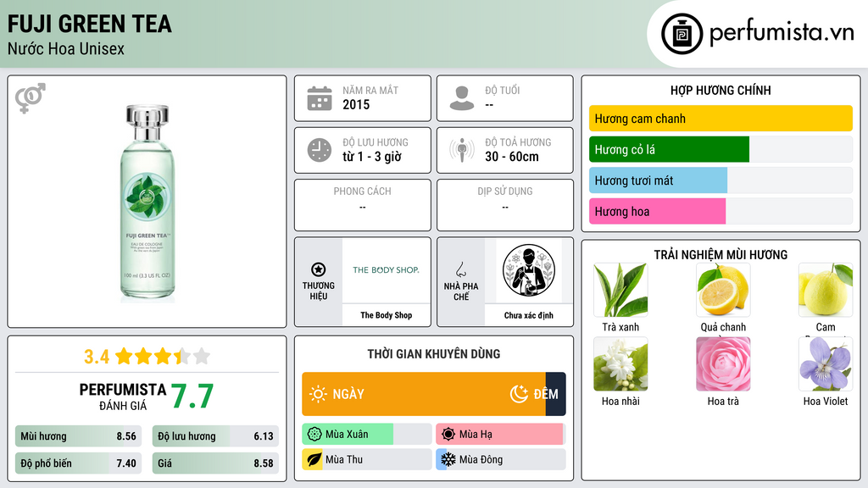
Task: Click The Body Shop brand logo
Action: pos(386,270)
